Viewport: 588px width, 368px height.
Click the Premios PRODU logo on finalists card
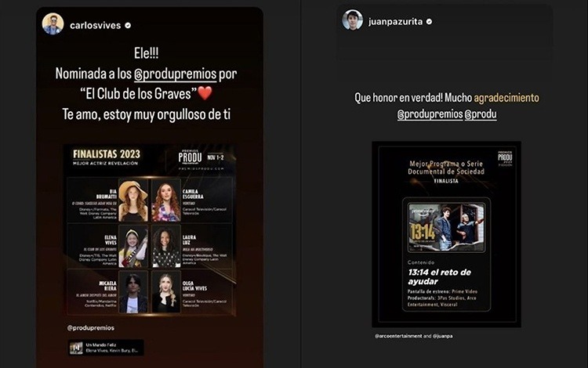(190, 157)
